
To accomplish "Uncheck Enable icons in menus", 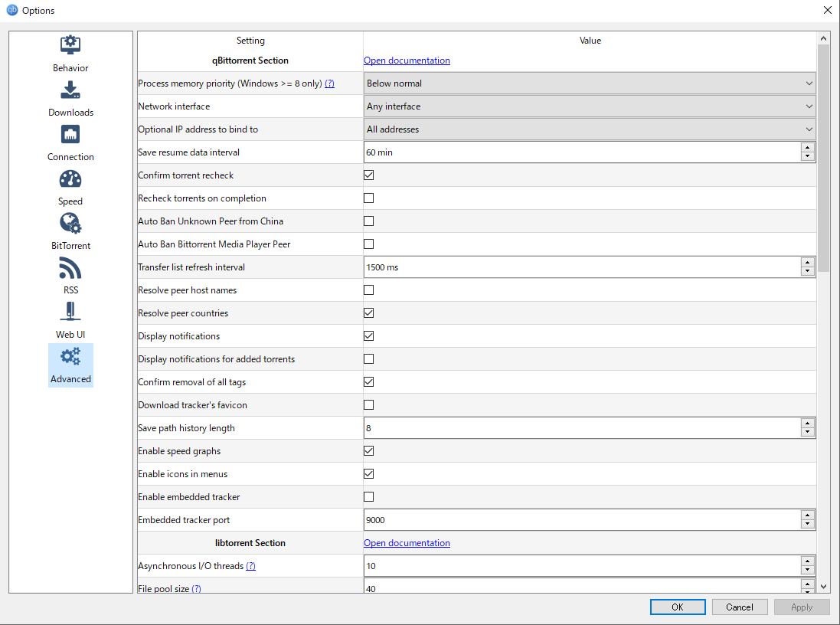I will pos(368,474).
